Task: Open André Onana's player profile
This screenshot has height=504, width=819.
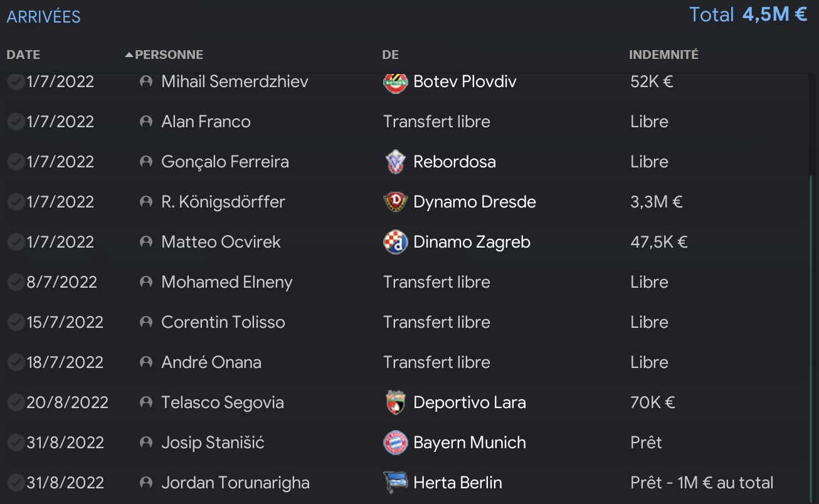Action: pyautogui.click(x=211, y=362)
